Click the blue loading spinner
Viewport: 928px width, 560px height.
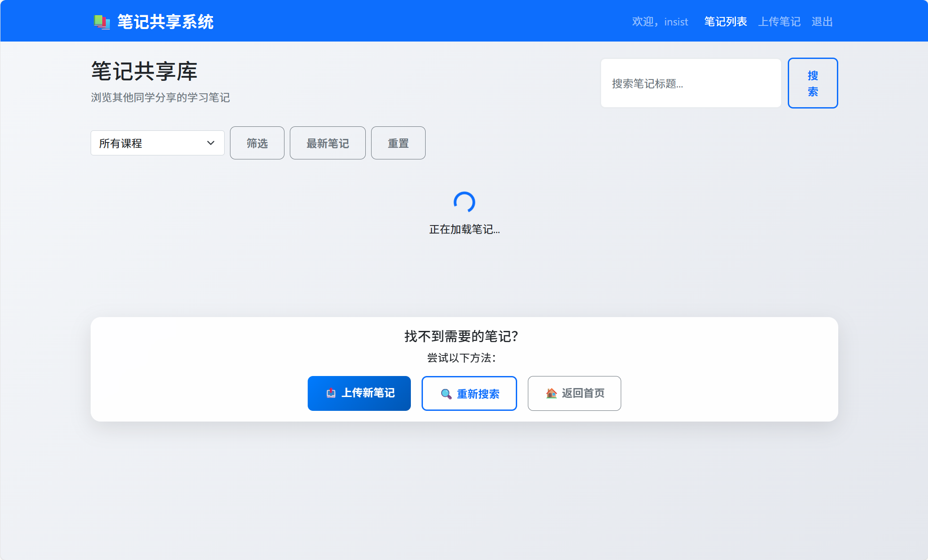point(464,202)
